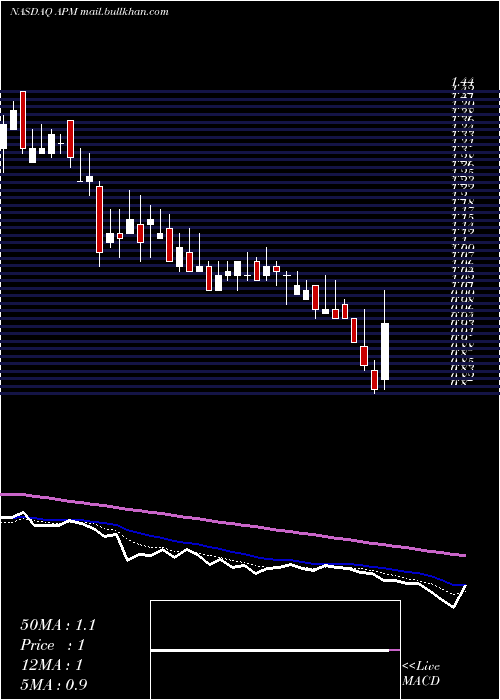The height and width of the screenshot is (700, 500).
Task: Click the "<<Live MACD" label
Action: point(421,673)
